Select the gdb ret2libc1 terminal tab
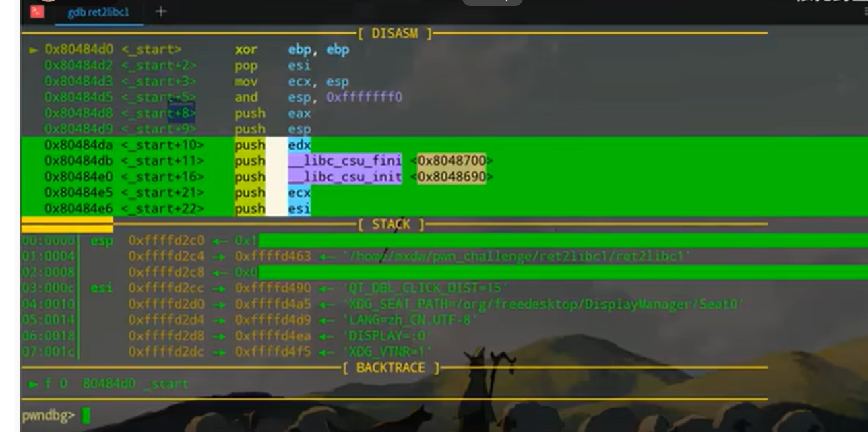 pos(98,12)
